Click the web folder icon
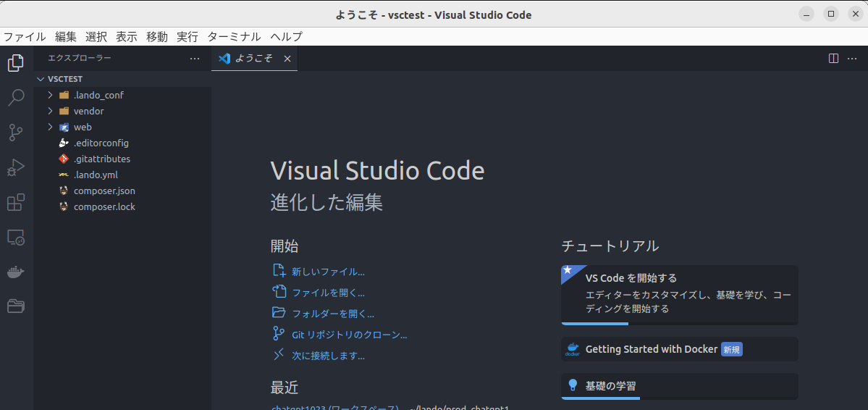868x410 pixels. pyautogui.click(x=64, y=127)
